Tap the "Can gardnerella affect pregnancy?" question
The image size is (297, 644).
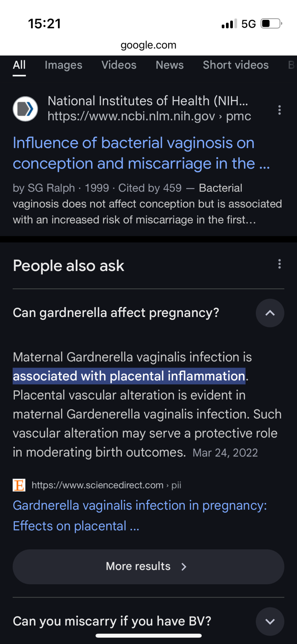tap(116, 313)
